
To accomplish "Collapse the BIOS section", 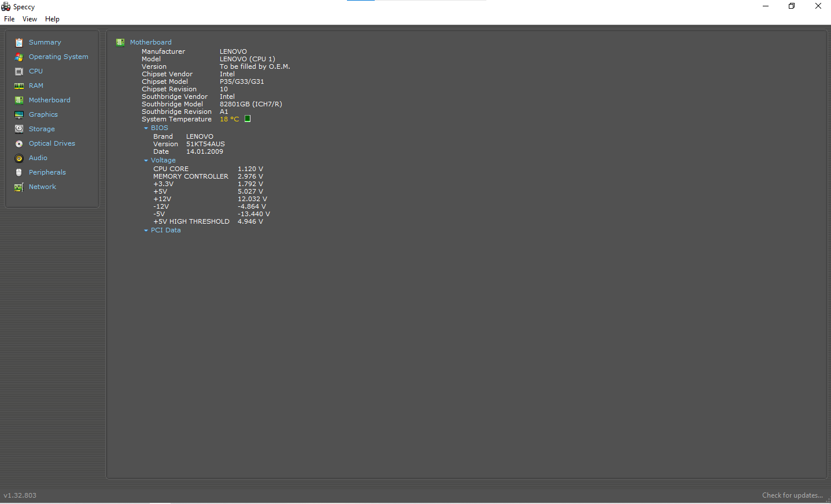I will coord(146,128).
